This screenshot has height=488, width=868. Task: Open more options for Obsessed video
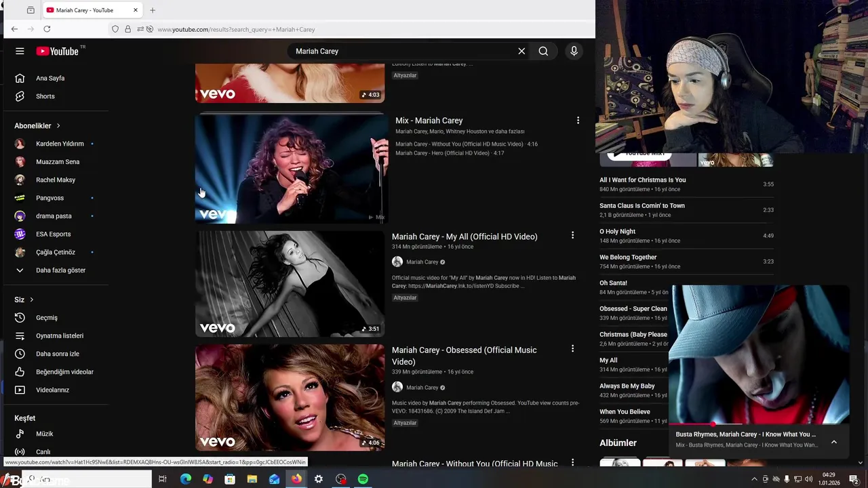click(x=572, y=348)
